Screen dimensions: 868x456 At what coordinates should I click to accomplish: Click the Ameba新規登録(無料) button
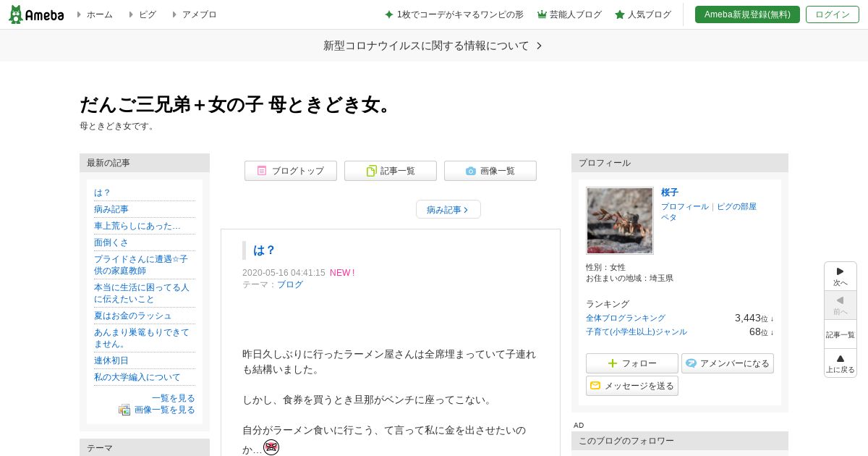click(x=747, y=14)
